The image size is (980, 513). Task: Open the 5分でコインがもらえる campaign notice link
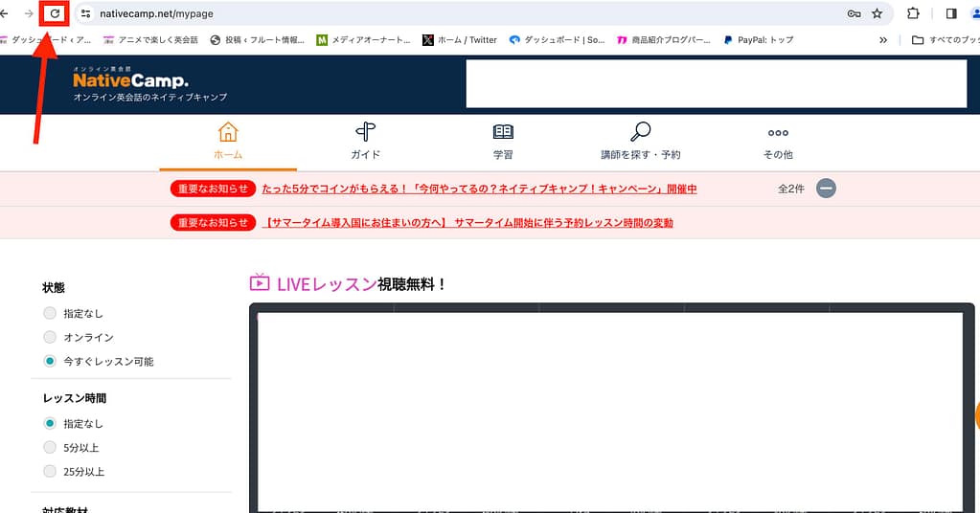point(479,189)
